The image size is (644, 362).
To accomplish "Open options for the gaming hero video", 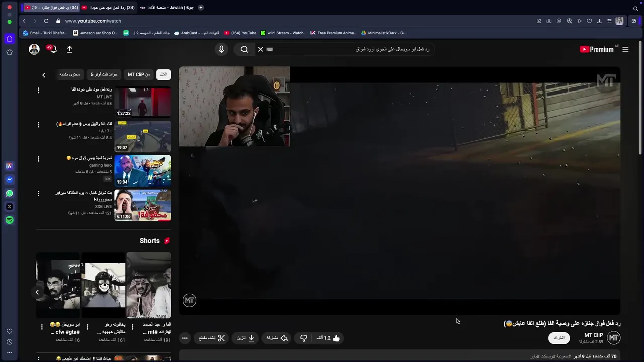I will (38, 159).
